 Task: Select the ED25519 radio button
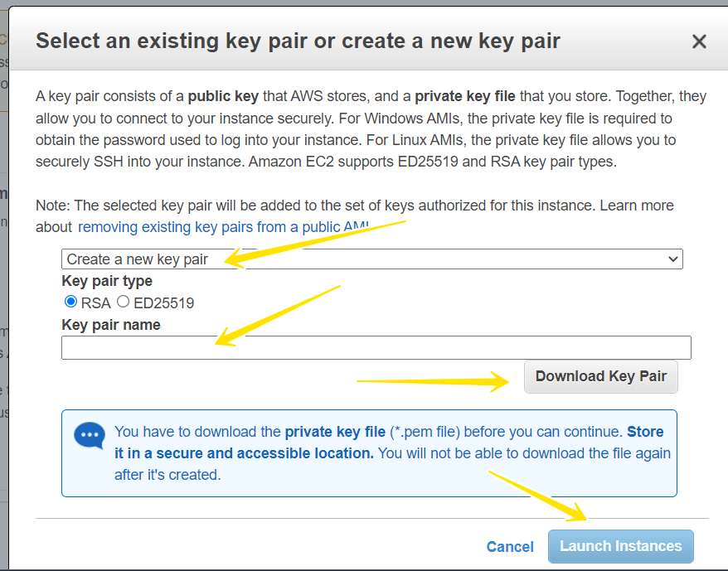(124, 302)
